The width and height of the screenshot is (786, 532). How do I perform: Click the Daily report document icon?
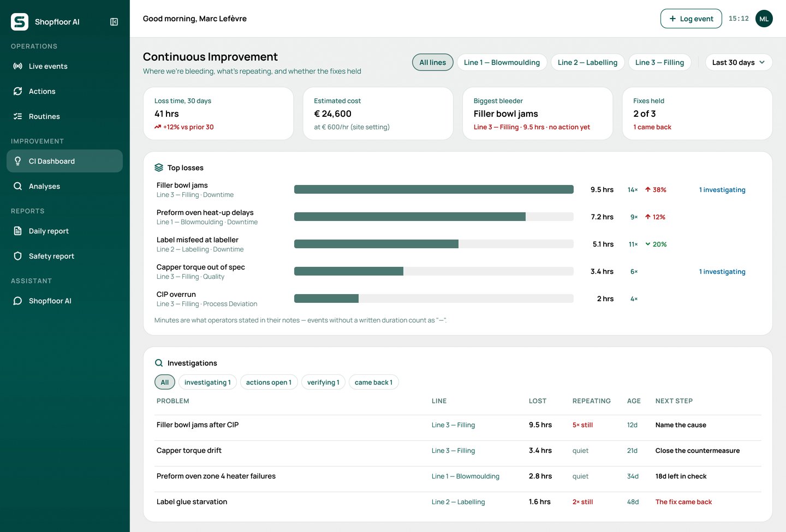click(18, 231)
